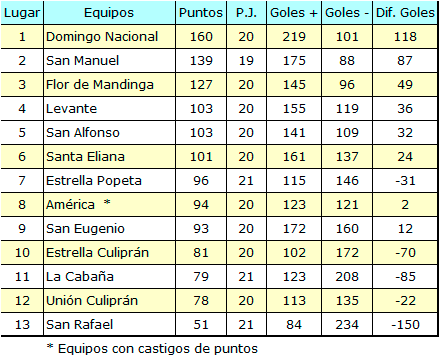Select the San Alfonso team cell

pyautogui.click(x=109, y=133)
